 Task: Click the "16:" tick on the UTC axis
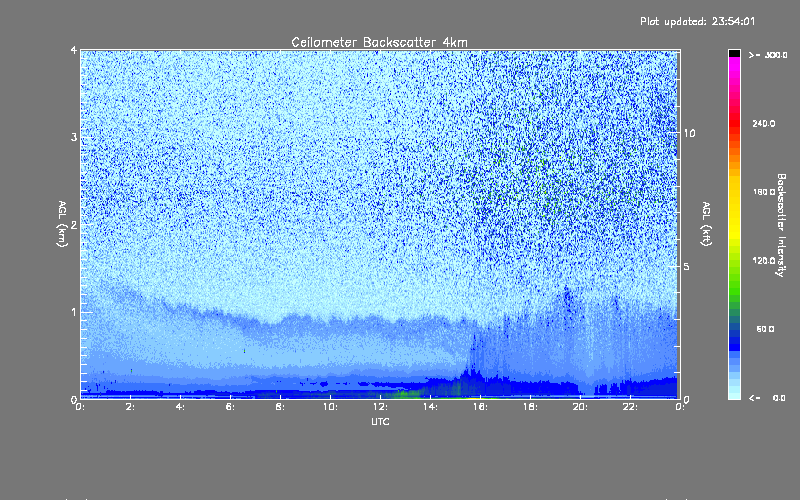480,407
